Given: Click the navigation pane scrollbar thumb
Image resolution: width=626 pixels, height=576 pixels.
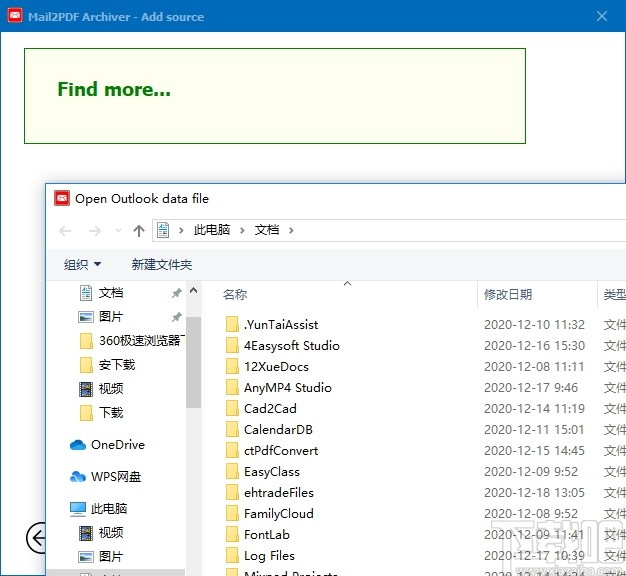Looking at the screenshot, I should 193,362.
